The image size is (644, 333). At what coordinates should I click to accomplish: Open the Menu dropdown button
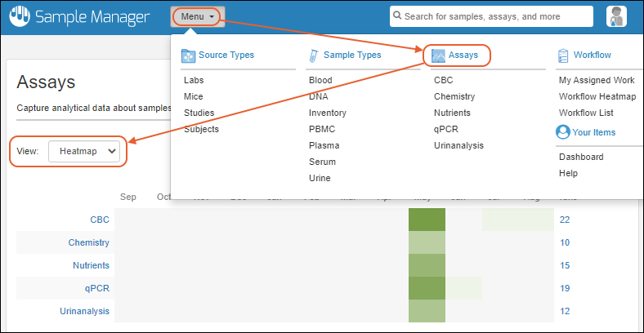[198, 16]
